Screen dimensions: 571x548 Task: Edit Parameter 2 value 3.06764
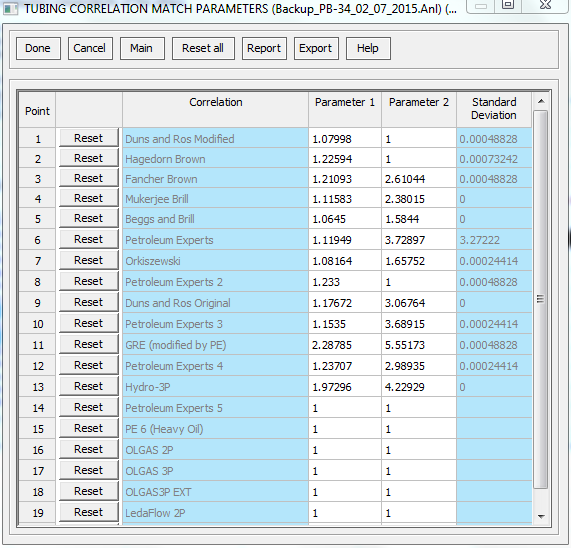[419, 303]
